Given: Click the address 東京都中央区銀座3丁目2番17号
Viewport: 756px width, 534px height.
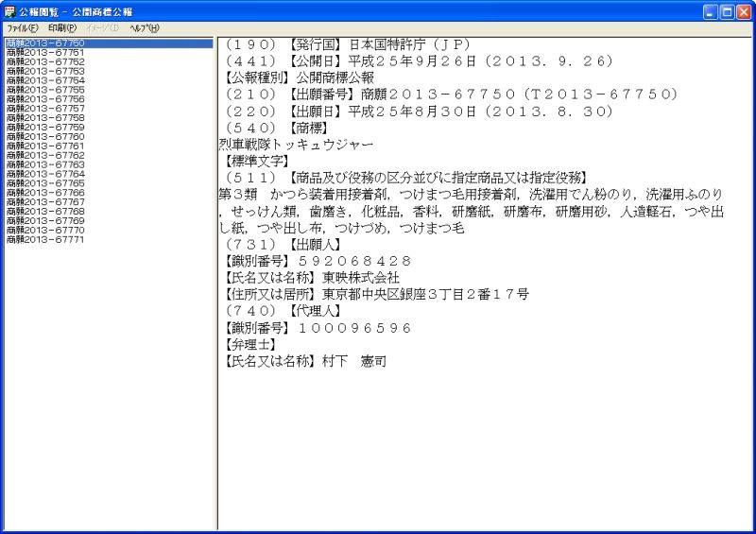Looking at the screenshot, I should coord(426,294).
